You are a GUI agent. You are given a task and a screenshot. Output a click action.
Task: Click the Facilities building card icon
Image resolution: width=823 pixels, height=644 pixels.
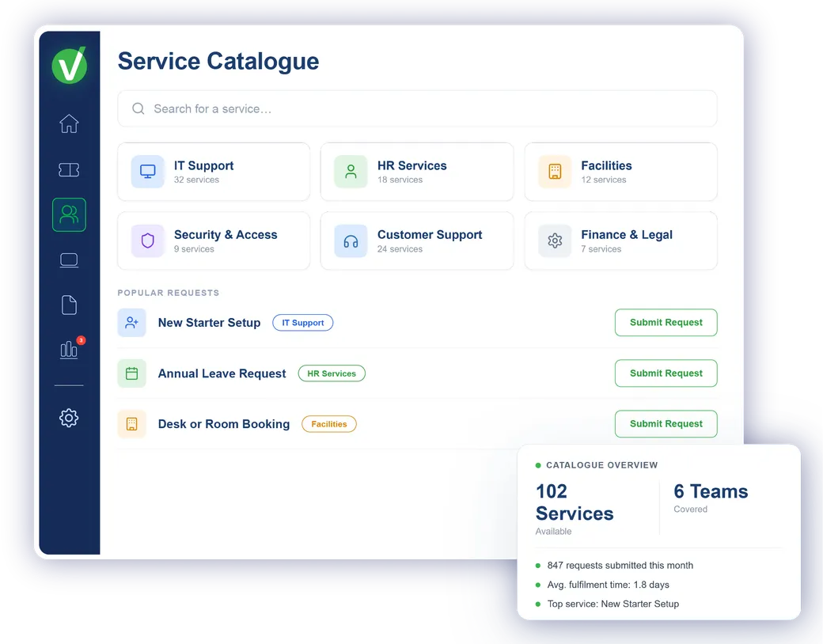(x=555, y=172)
